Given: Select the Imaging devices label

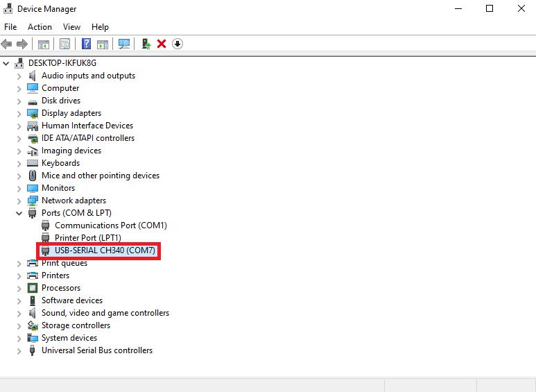Looking at the screenshot, I should point(71,151).
